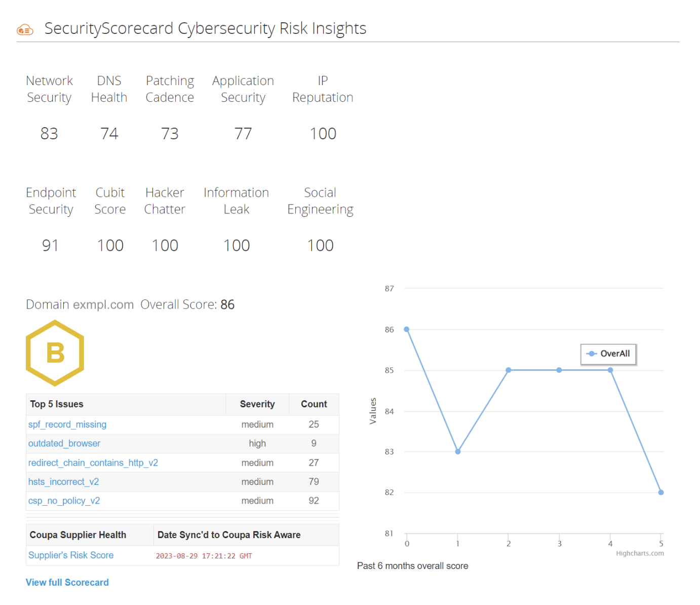Viewport: 700px width, 605px height.
Task: Click the Highcharts.com credit link
Action: tap(640, 553)
